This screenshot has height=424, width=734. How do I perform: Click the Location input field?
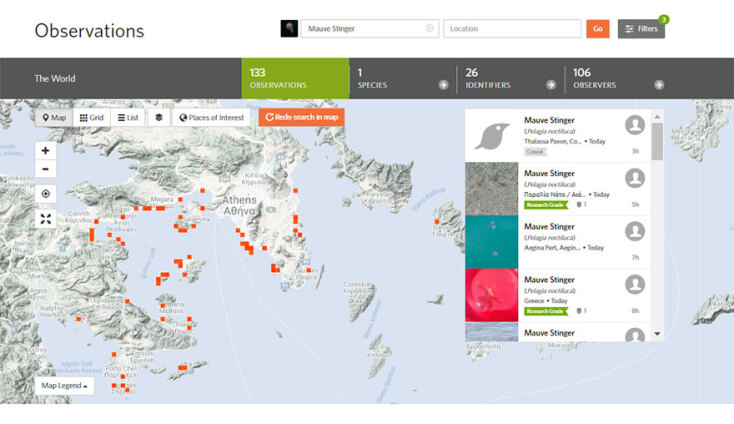tap(512, 29)
